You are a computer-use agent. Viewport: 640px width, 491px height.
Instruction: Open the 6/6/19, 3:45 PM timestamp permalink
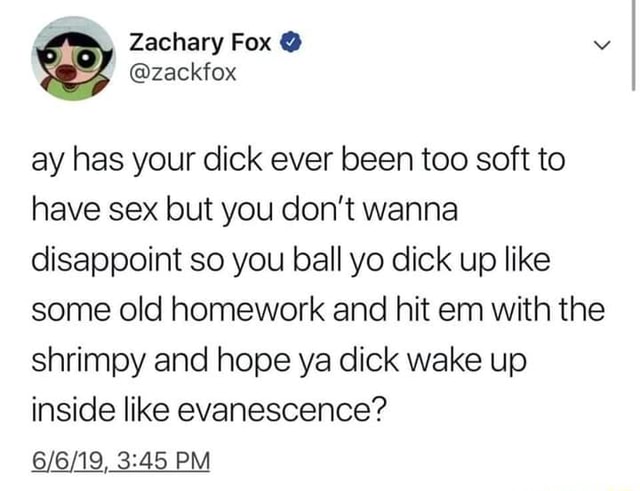tap(121, 460)
